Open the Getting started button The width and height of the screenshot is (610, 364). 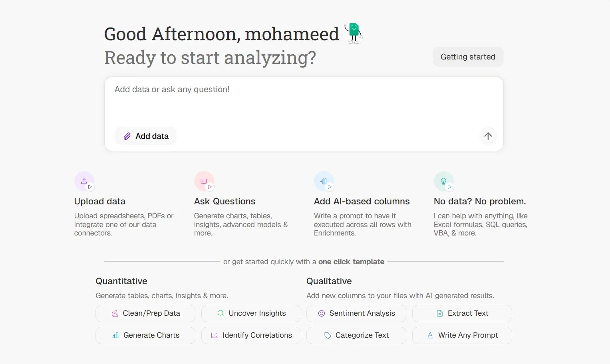point(468,57)
